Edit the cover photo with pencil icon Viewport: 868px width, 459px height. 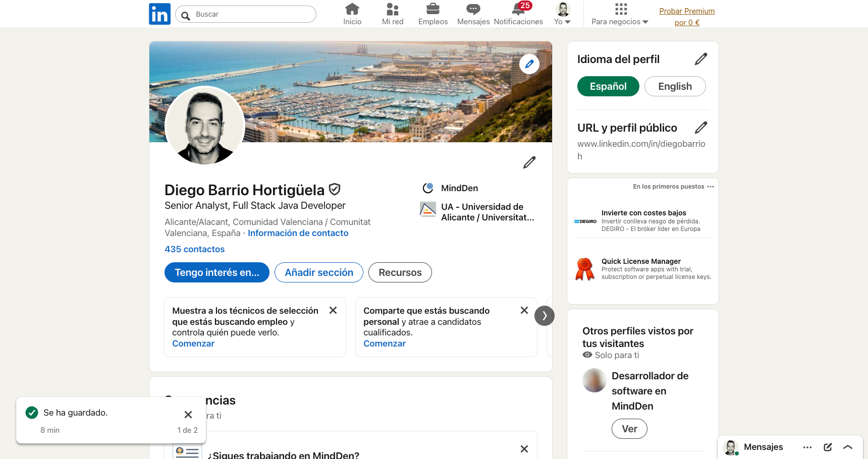tap(529, 64)
